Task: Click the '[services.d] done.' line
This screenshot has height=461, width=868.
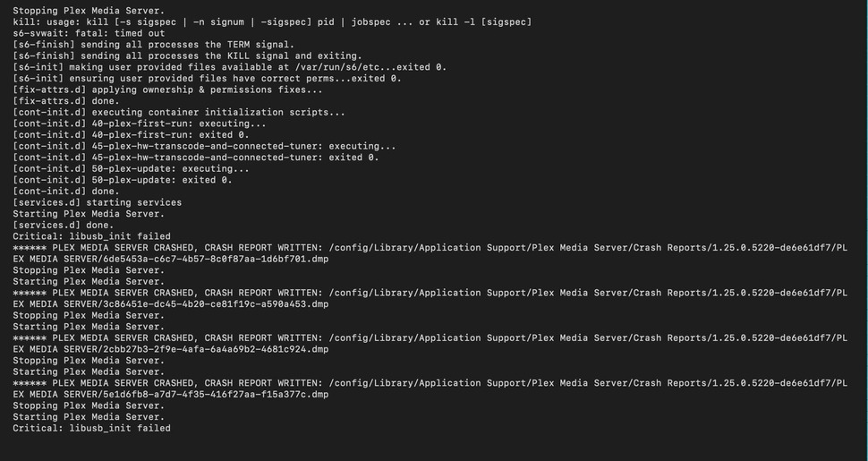Action: (63, 225)
